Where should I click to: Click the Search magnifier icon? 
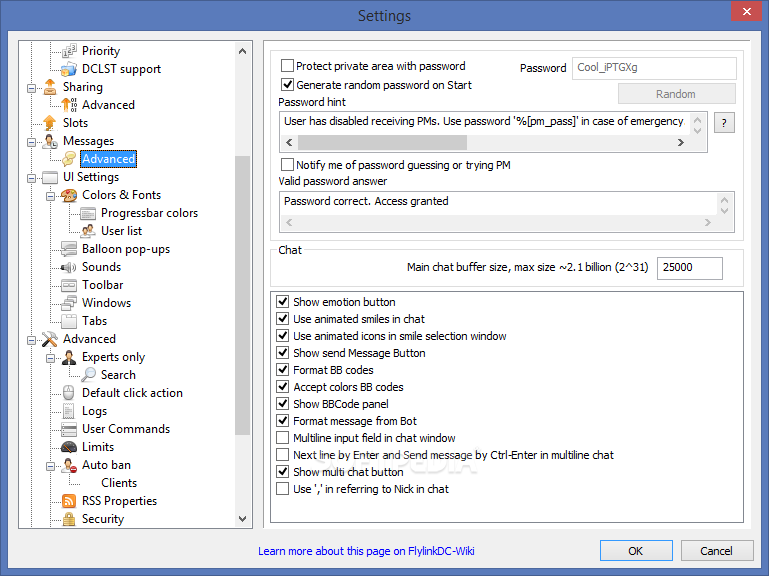[x=88, y=375]
